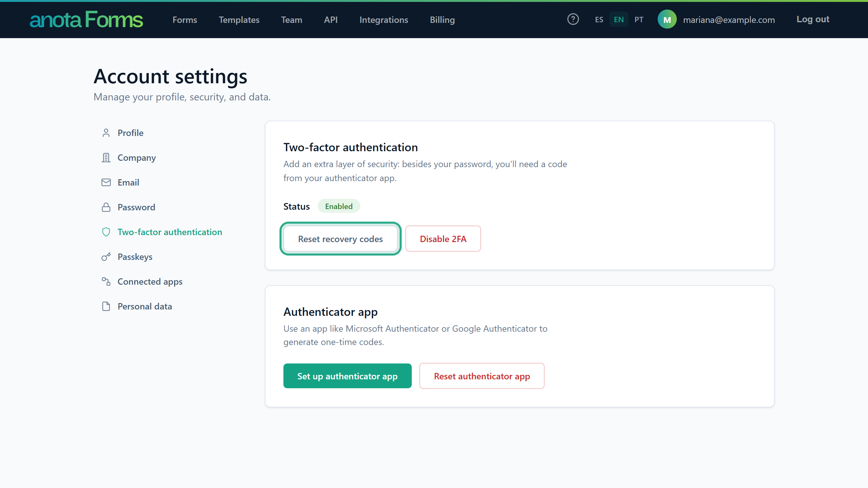The width and height of the screenshot is (868, 488).
Task: Click the green M user avatar
Action: coord(667,20)
